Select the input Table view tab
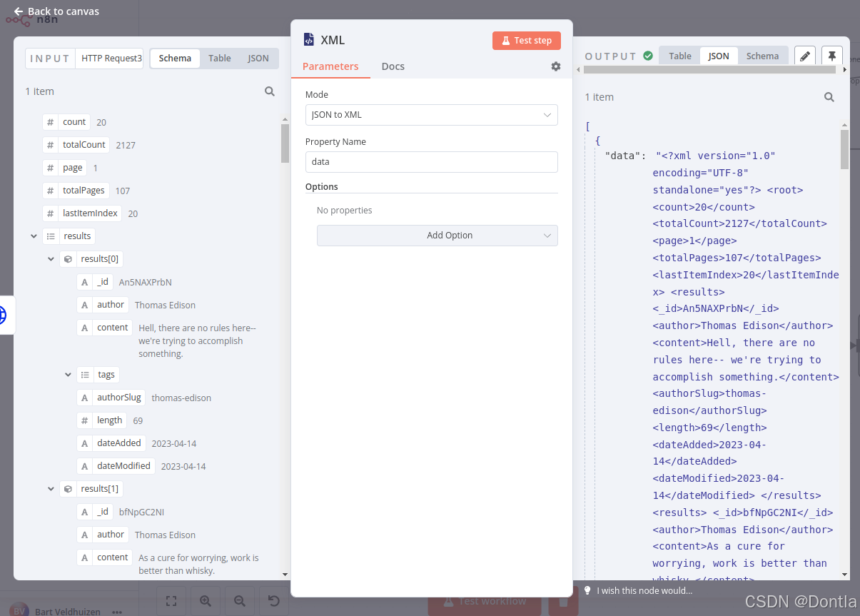 [219, 59]
